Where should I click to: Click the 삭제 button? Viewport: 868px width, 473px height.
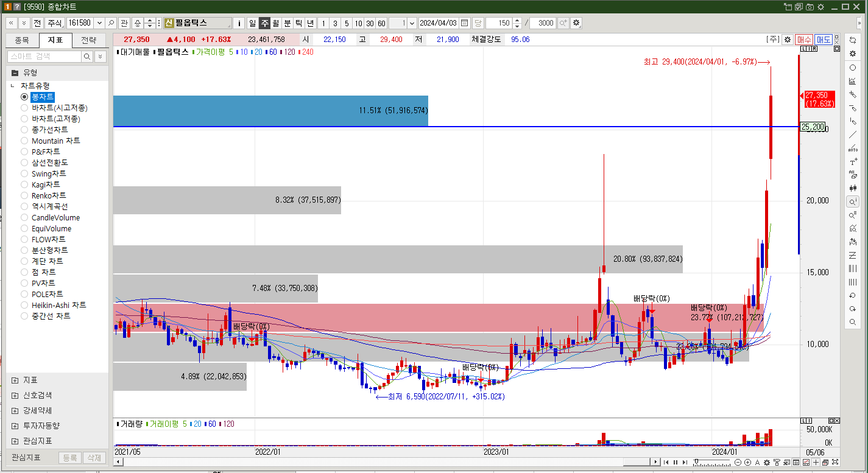click(x=94, y=458)
